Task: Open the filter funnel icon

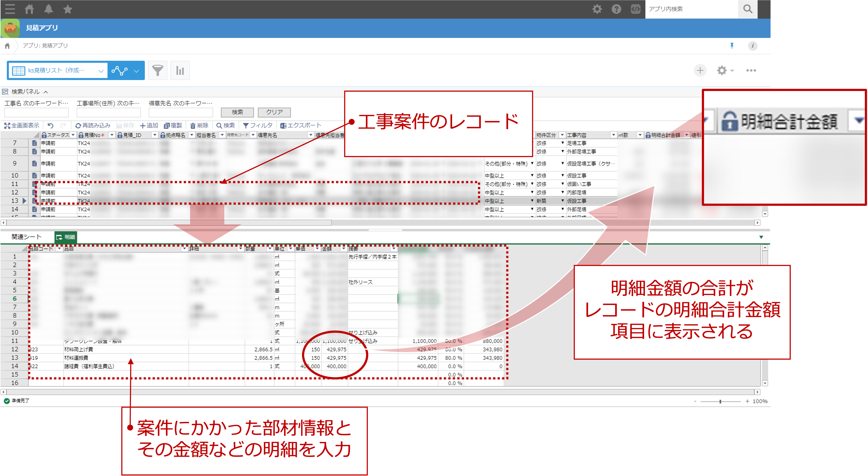Action: click(157, 70)
